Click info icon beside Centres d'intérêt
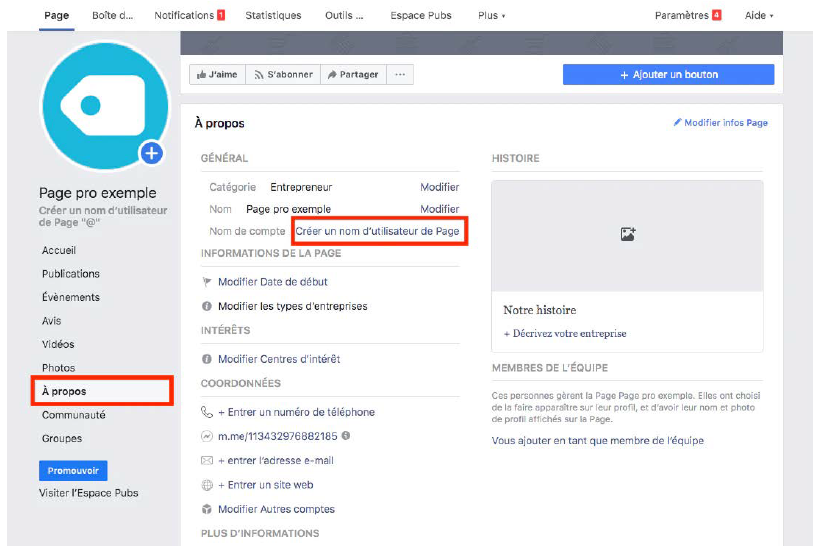Image resolution: width=817 pixels, height=549 pixels. point(207,359)
